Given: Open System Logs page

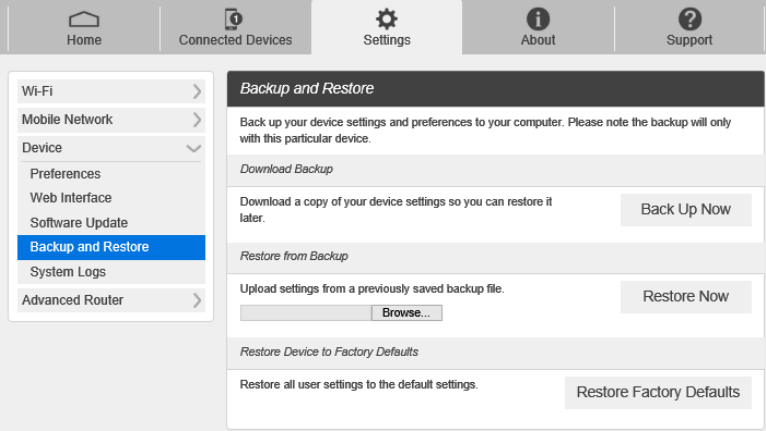Looking at the screenshot, I should click(68, 272).
